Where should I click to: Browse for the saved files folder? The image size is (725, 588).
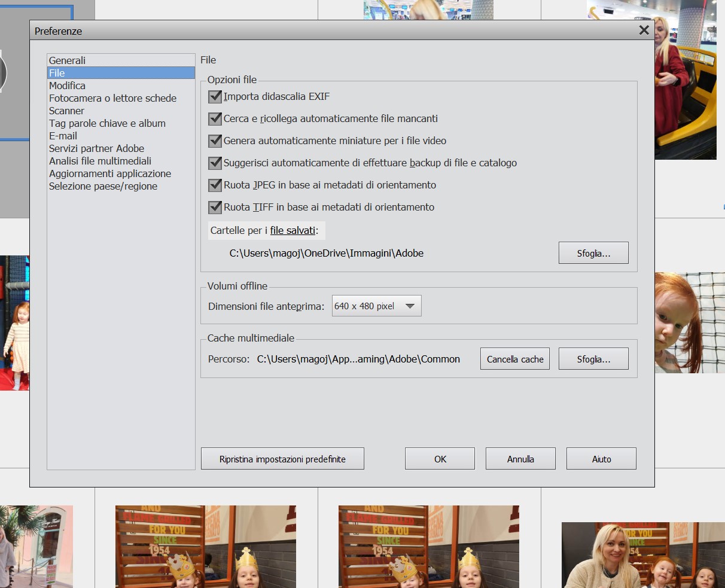click(x=593, y=252)
